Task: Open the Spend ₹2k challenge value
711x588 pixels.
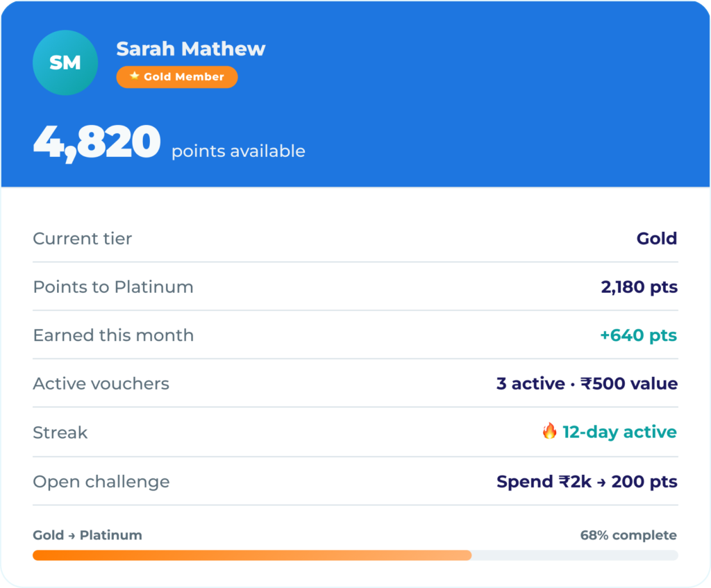Action: [x=587, y=482]
